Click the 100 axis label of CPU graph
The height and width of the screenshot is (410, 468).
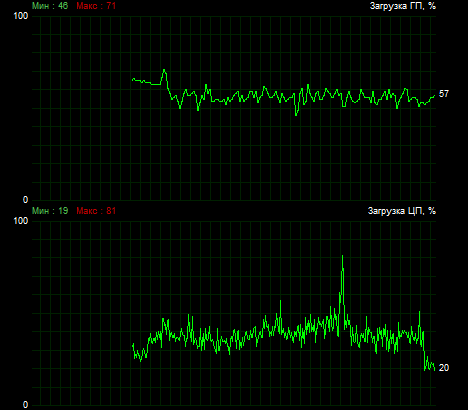click(21, 221)
